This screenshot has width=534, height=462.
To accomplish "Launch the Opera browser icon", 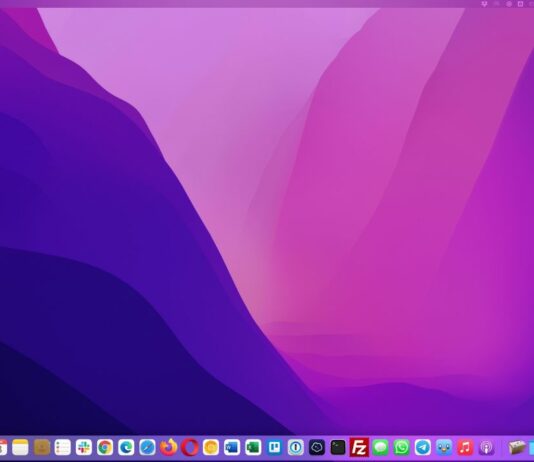I will [x=190, y=447].
